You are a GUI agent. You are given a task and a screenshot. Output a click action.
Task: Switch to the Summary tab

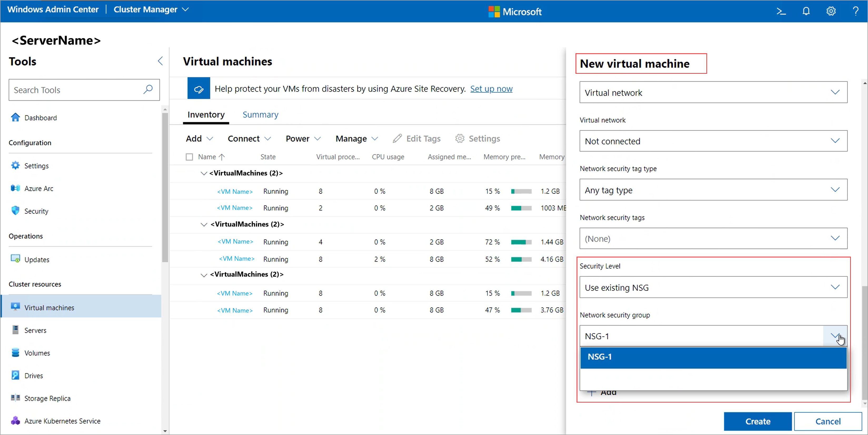tap(260, 114)
